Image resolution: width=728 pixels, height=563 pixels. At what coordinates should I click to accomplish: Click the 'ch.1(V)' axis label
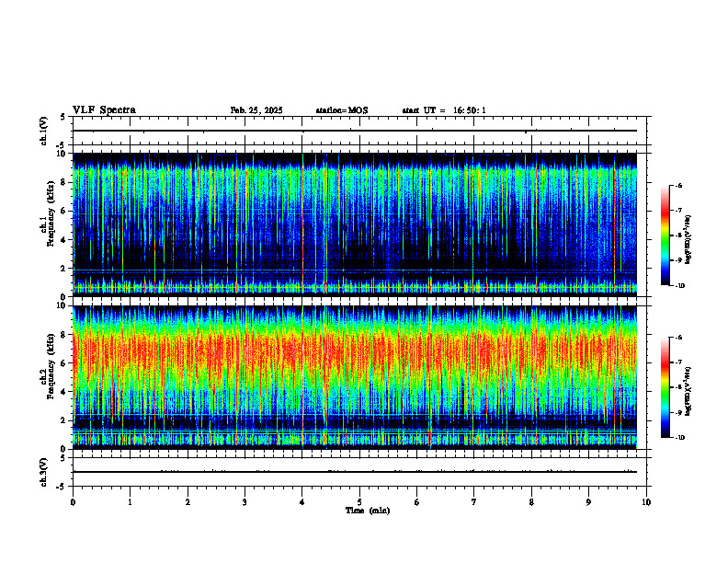click(43, 131)
